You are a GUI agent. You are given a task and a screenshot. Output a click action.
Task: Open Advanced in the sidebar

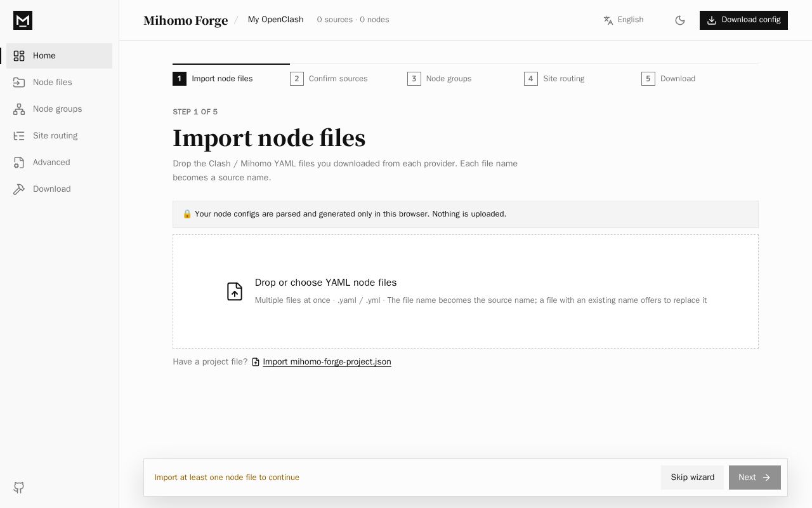point(59,163)
